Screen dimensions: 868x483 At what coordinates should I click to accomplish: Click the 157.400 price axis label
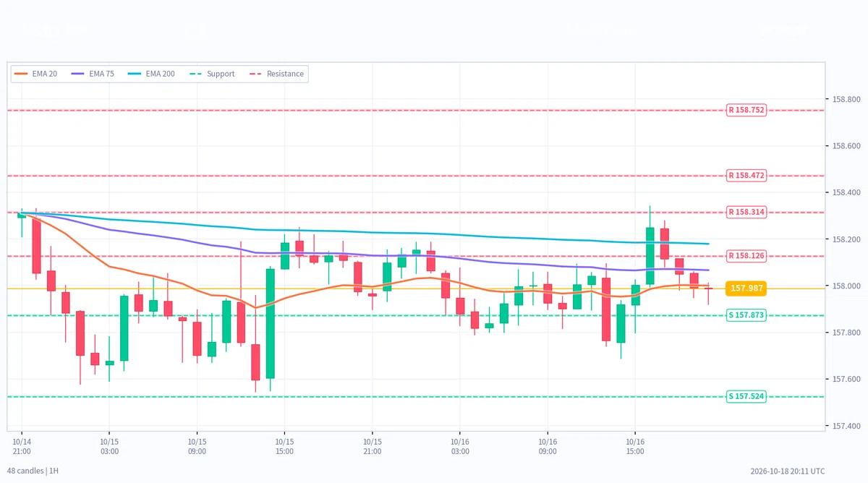click(x=848, y=426)
